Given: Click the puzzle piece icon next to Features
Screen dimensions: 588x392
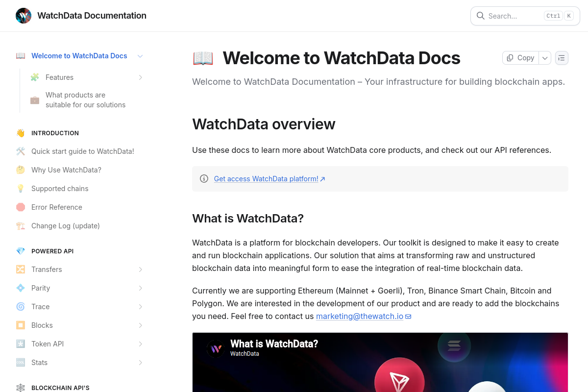Looking at the screenshot, I should [x=35, y=77].
